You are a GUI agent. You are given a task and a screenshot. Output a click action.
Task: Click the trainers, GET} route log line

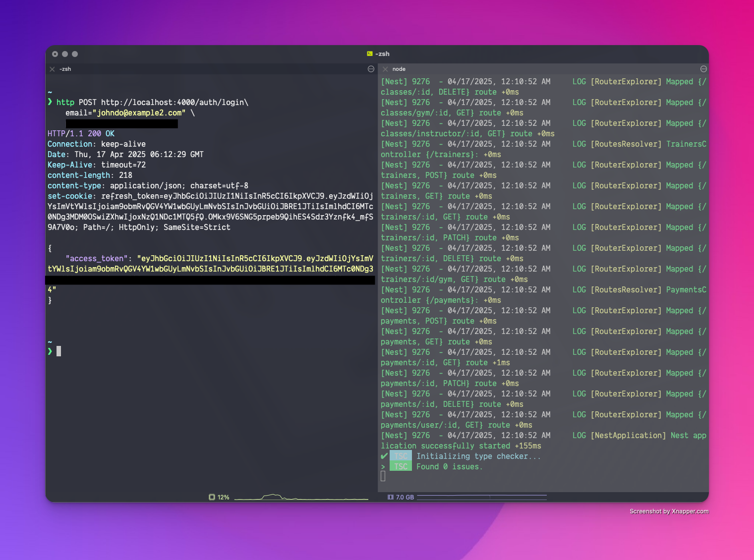tap(436, 196)
